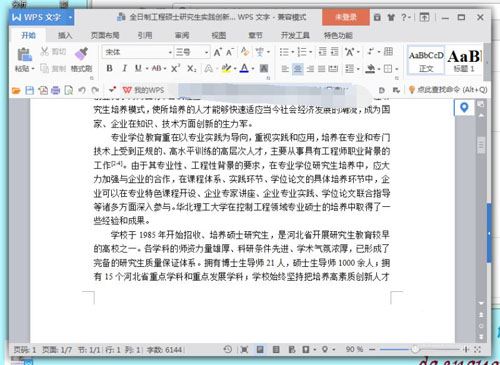The width and height of the screenshot is (500, 365).
Task: Toggle justify alignment for paragraph
Action: (321, 69)
